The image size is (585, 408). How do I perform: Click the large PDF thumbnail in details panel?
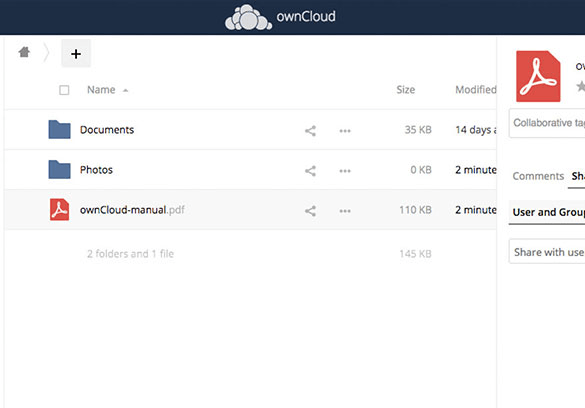tap(538, 76)
